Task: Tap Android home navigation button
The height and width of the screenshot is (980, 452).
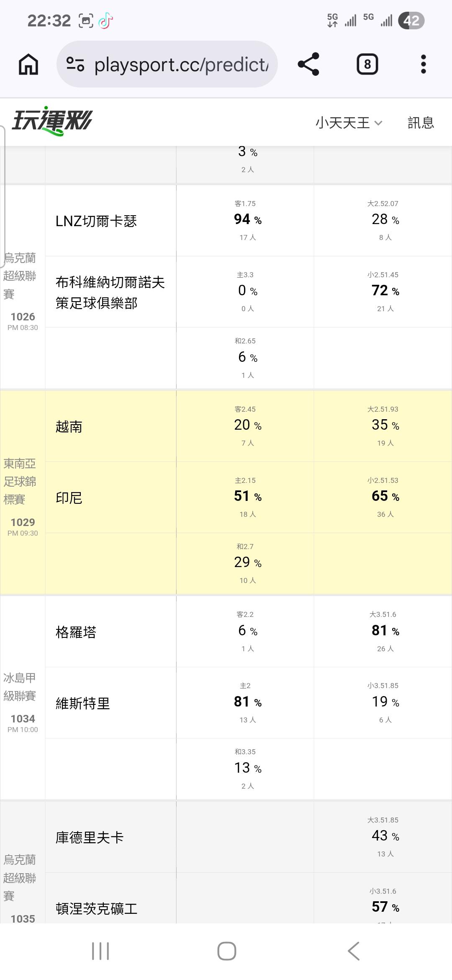Action: (226, 951)
